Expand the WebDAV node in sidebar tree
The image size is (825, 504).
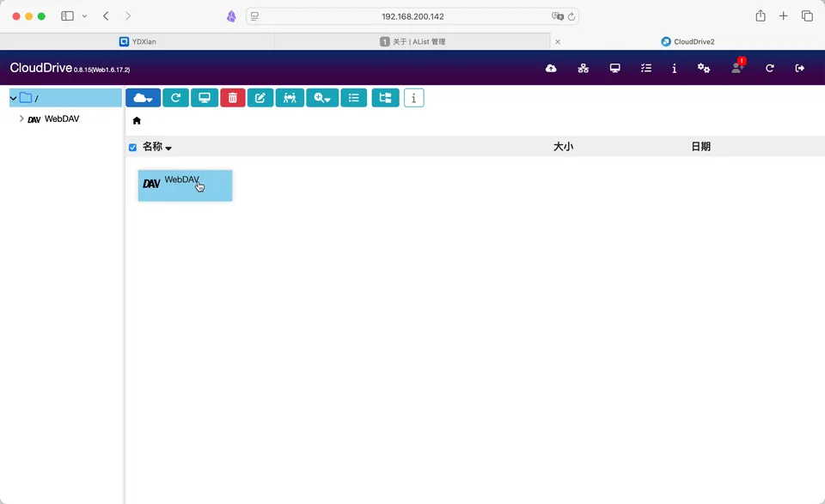[x=21, y=119]
